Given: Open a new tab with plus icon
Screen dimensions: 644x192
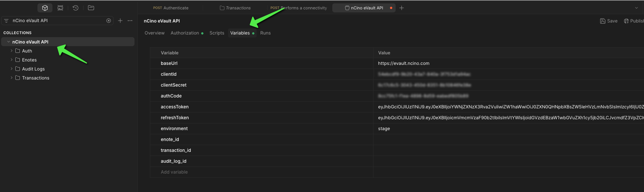Looking at the screenshot, I should [x=402, y=8].
